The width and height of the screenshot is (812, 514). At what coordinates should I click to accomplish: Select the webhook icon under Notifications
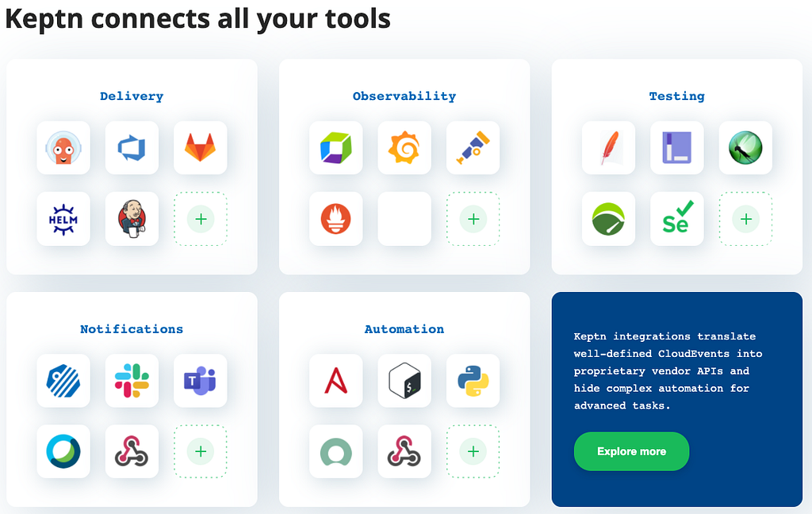point(132,451)
